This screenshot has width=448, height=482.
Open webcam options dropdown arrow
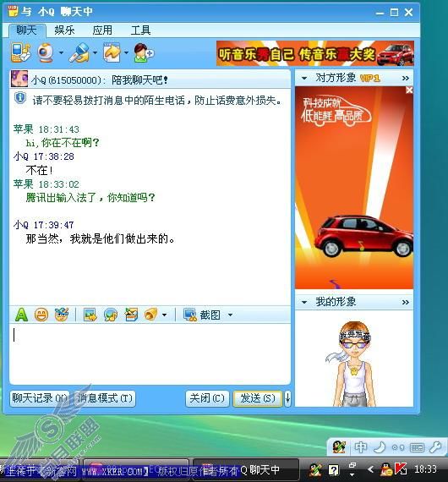pyautogui.click(x=61, y=53)
